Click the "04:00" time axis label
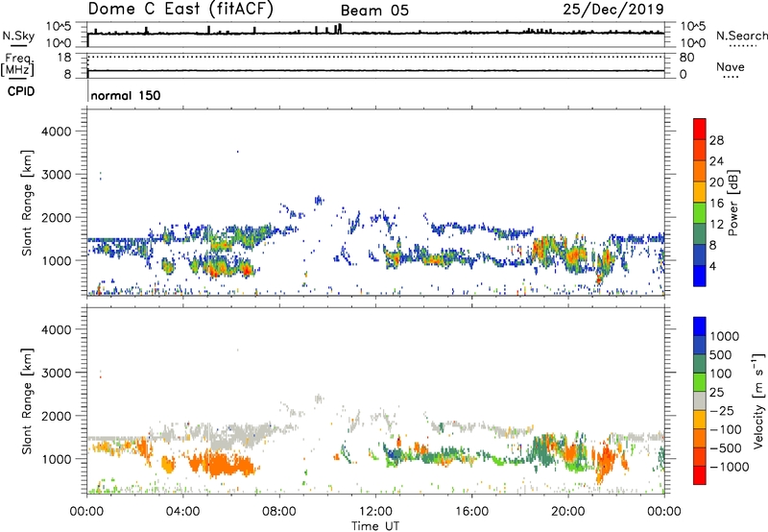Screen dimensions: 768x532 point(182,512)
